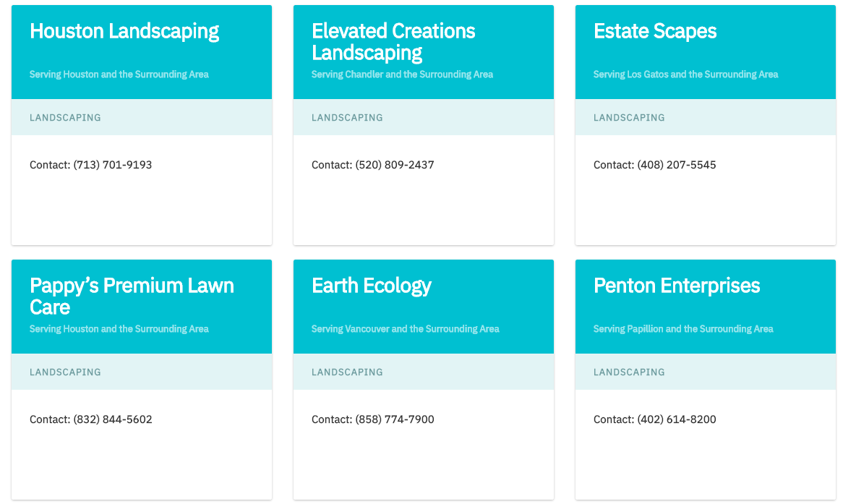
Task: Select the LANDSCAPING tag on Estate Scapes card
Action: coord(629,117)
